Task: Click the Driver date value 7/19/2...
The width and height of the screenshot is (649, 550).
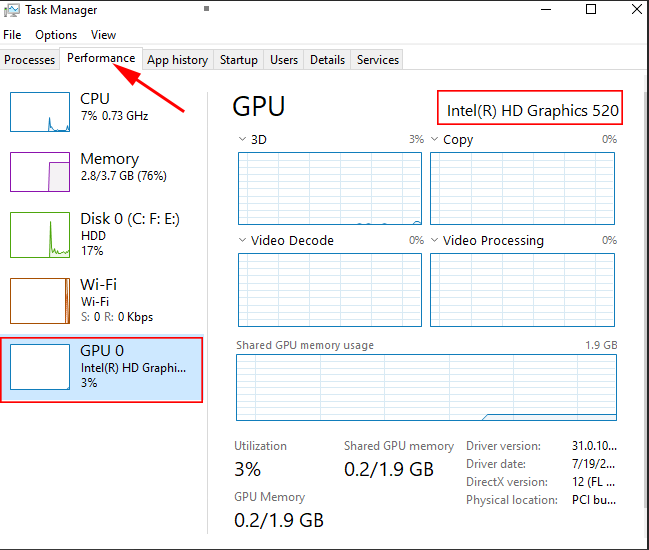Action: click(593, 464)
